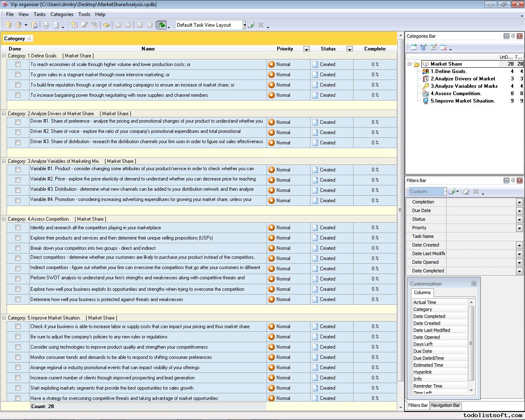The height and width of the screenshot is (420, 525).
Task: Mark 'Perform SWOT analysis' task as done
Action: pos(18,279)
